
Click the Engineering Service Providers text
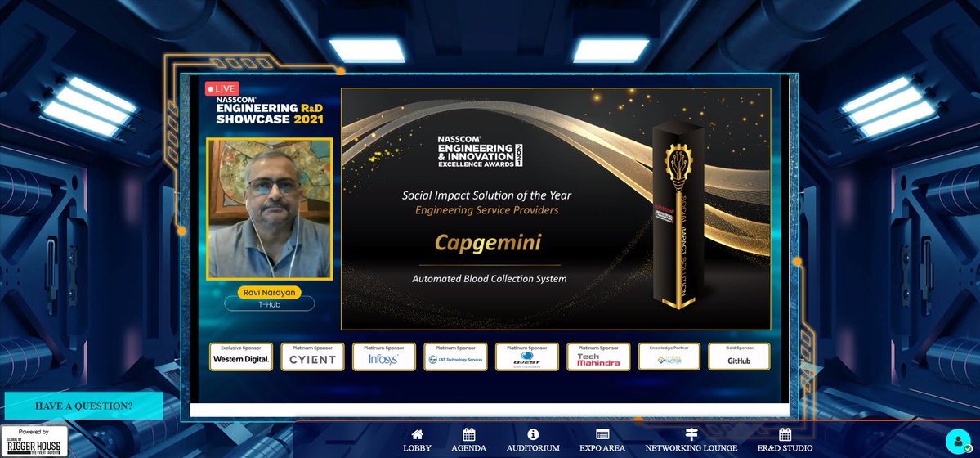487,210
